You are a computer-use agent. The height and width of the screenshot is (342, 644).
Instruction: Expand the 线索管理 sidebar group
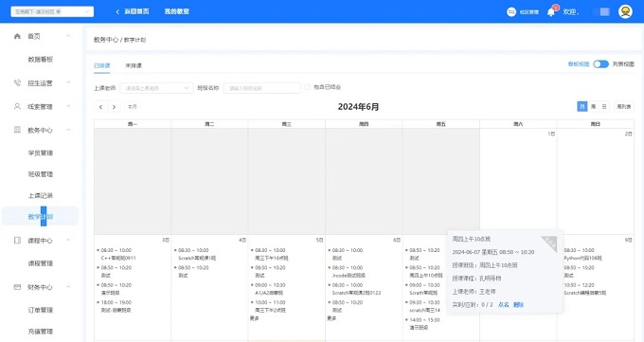tap(68, 106)
